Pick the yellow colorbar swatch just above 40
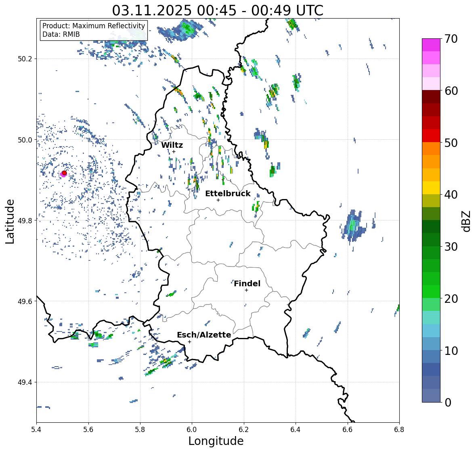Image resolution: width=476 pixels, height=451 pixels. (x=431, y=188)
